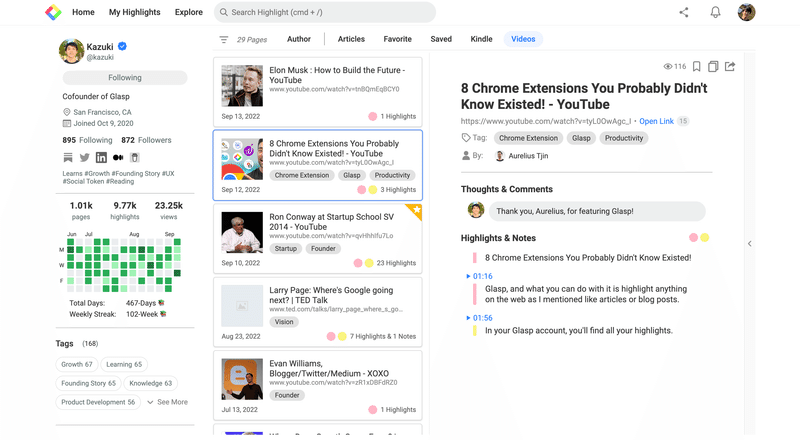Screen dimensions: 800x440
Task: Click the Vision tag on Larry Page card
Action: coord(284,322)
